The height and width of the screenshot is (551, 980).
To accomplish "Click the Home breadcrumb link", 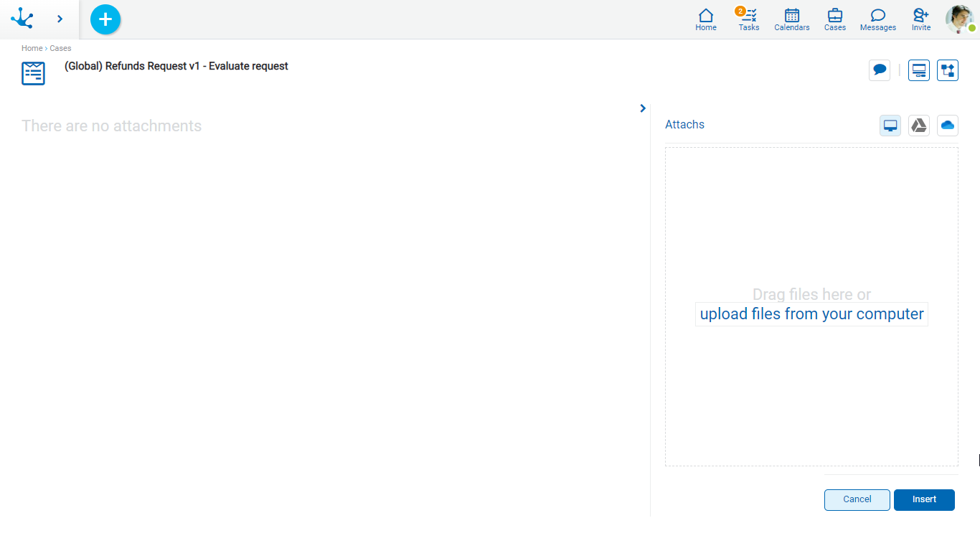I will coord(32,48).
